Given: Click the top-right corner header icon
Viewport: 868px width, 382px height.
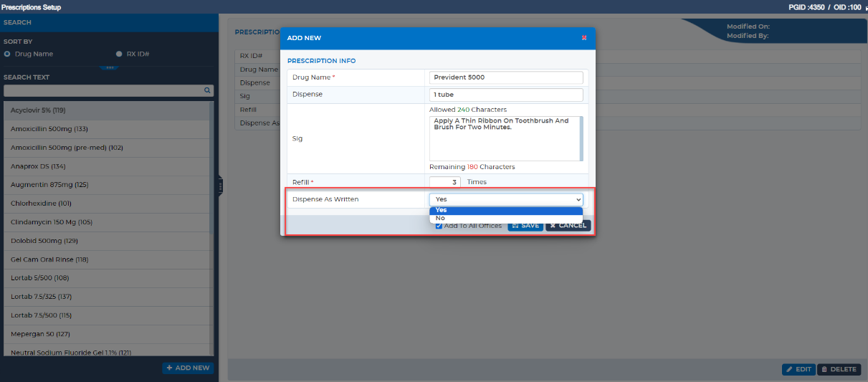Looking at the screenshot, I should pyautogui.click(x=865, y=8).
